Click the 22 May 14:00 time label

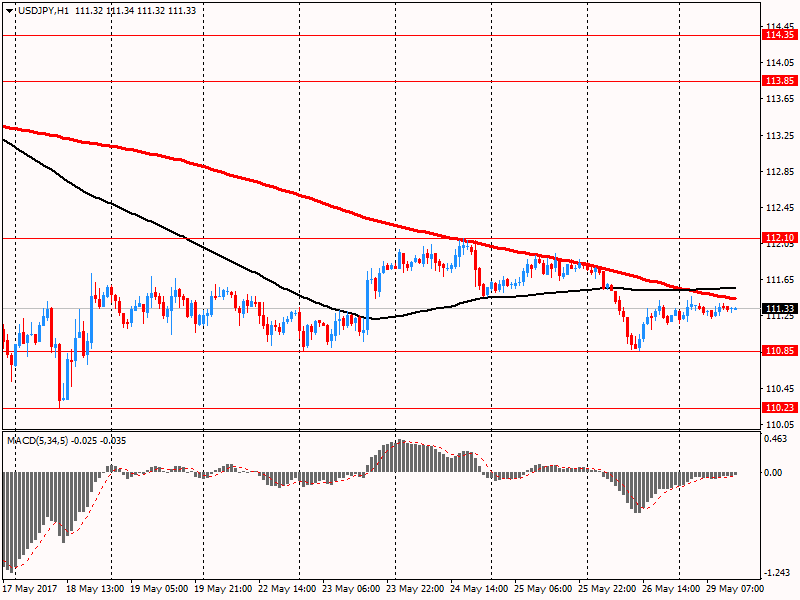pyautogui.click(x=287, y=588)
